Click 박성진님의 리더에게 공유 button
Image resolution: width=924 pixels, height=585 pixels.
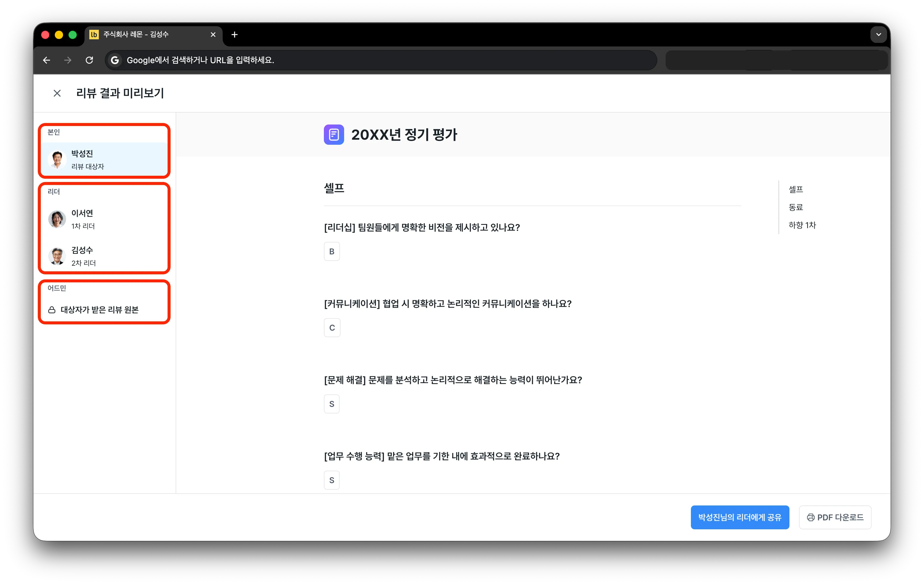(739, 517)
